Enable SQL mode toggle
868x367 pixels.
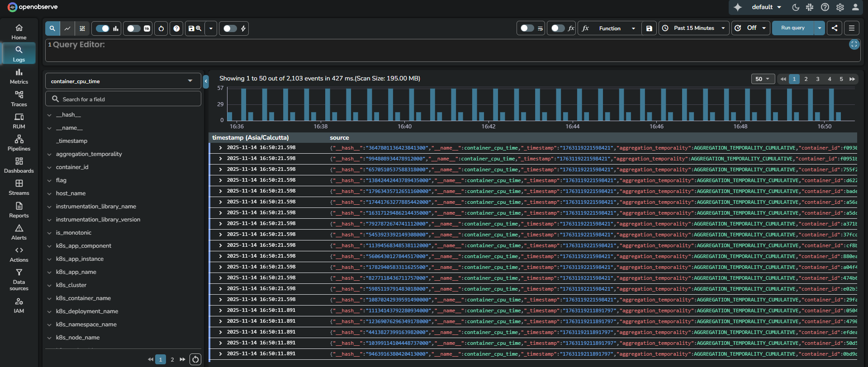coord(134,28)
